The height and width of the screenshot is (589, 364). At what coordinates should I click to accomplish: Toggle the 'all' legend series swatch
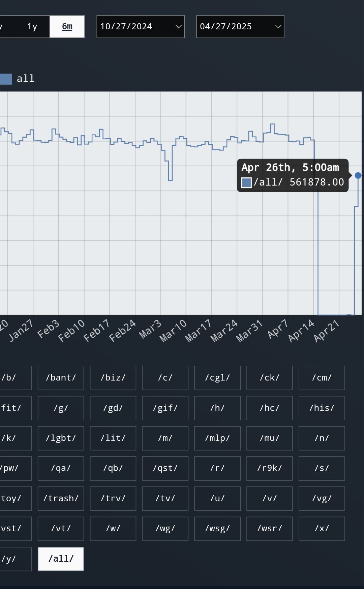[6, 79]
